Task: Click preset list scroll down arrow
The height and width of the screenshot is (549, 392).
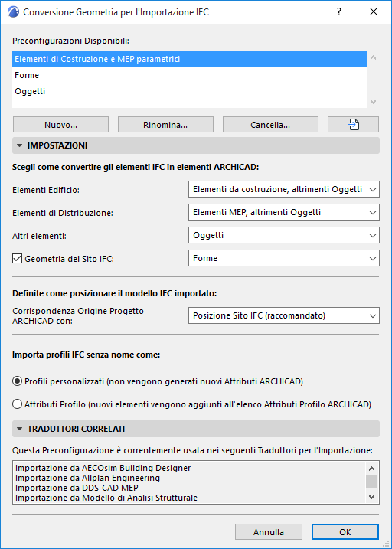Action: (x=373, y=102)
